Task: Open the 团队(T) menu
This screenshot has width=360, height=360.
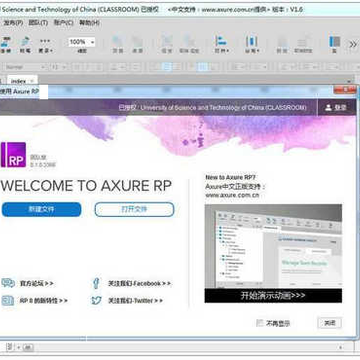Action: coord(38,23)
